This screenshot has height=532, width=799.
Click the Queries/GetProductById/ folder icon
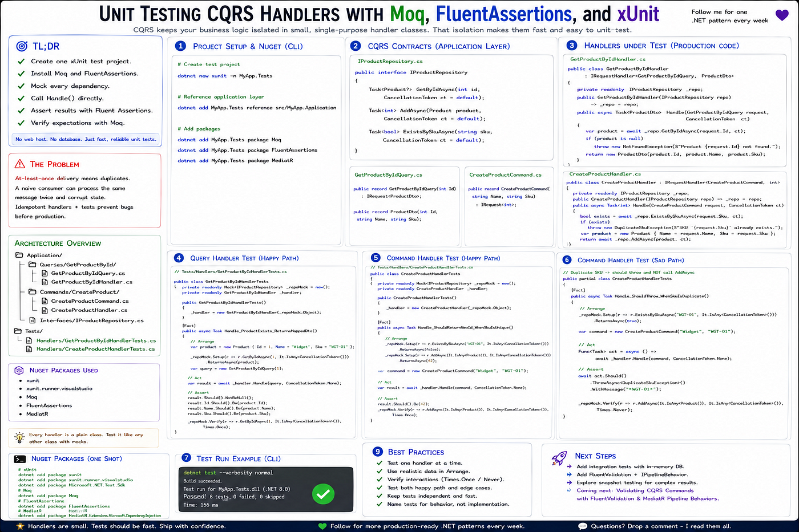[x=33, y=265]
